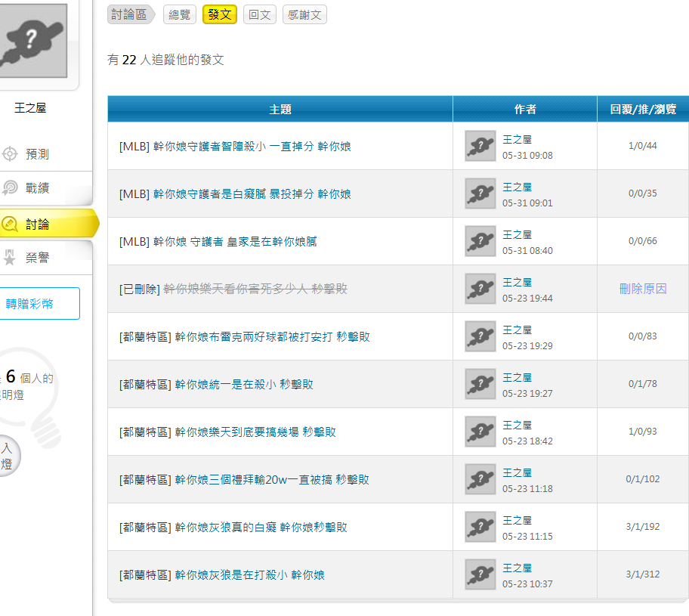Click the 作者 column header
689x616 pixels.
coord(525,109)
